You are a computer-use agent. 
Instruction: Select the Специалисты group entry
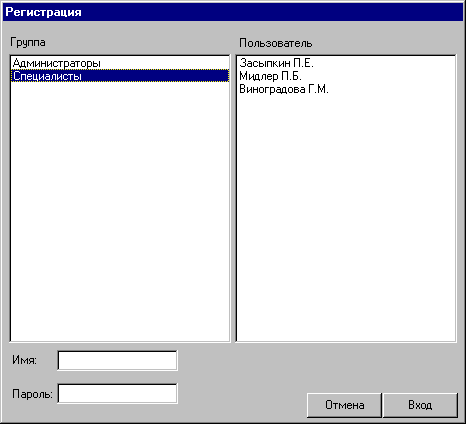pyautogui.click(x=120, y=76)
